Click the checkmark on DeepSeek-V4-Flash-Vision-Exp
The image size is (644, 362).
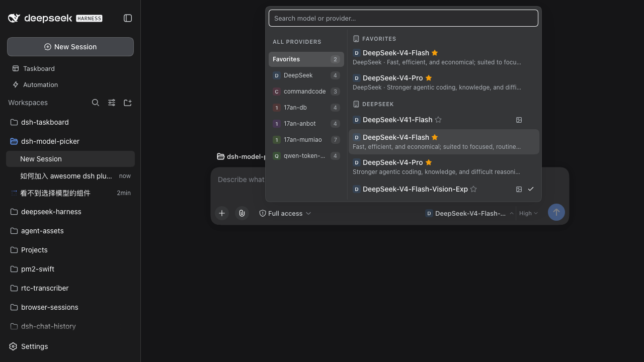click(531, 189)
